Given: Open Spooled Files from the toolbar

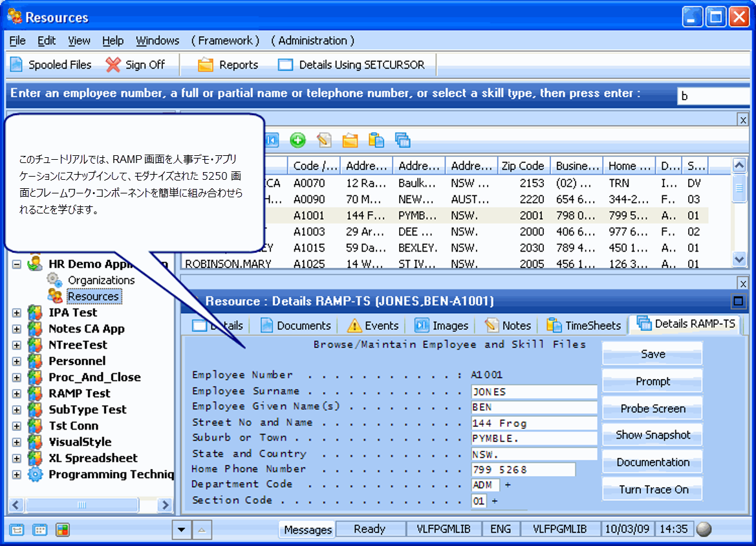Looking at the screenshot, I should [50, 65].
